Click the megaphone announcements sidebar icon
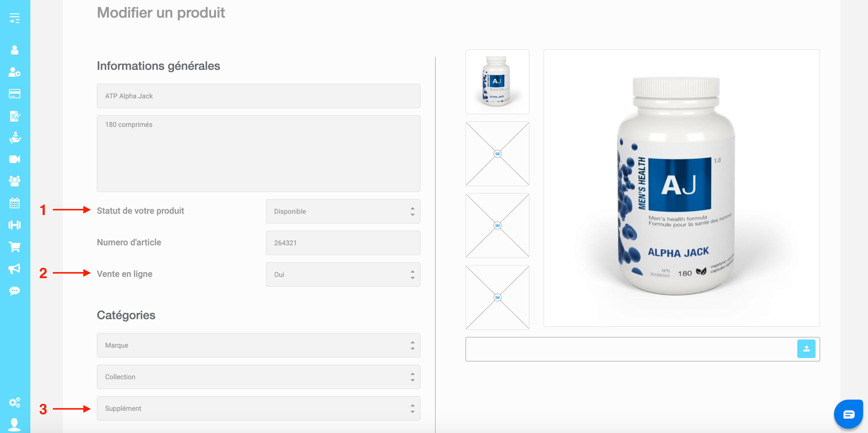 point(15,268)
